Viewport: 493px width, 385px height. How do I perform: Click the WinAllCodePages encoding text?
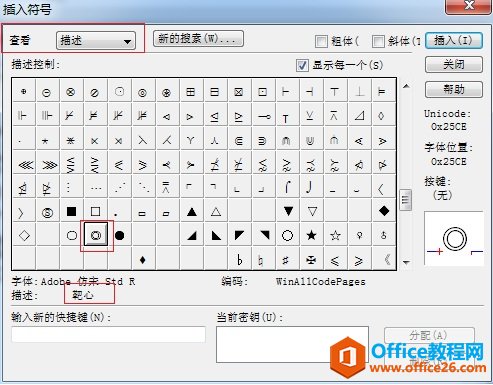point(321,282)
